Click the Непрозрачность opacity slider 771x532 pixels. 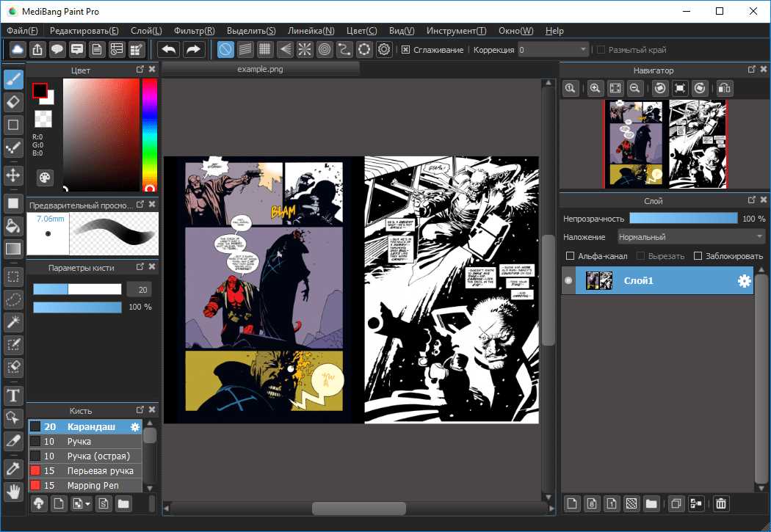tap(683, 219)
